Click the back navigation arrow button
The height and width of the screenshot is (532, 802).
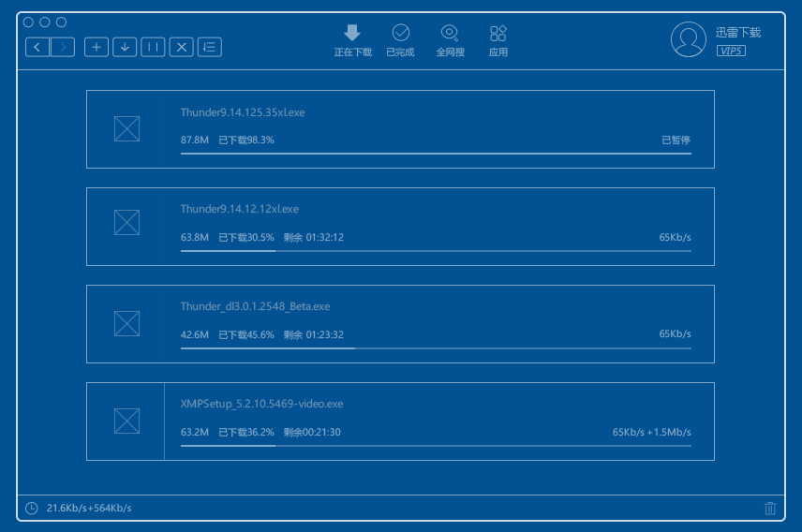click(x=37, y=47)
